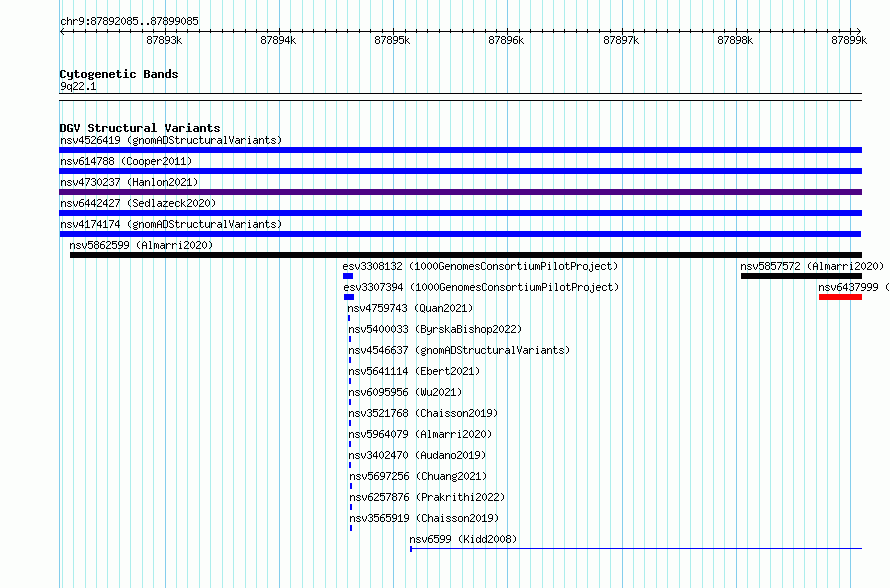The height and width of the screenshot is (588, 890).
Task: Click the Cytogenetic Bands track title
Action: point(119,74)
